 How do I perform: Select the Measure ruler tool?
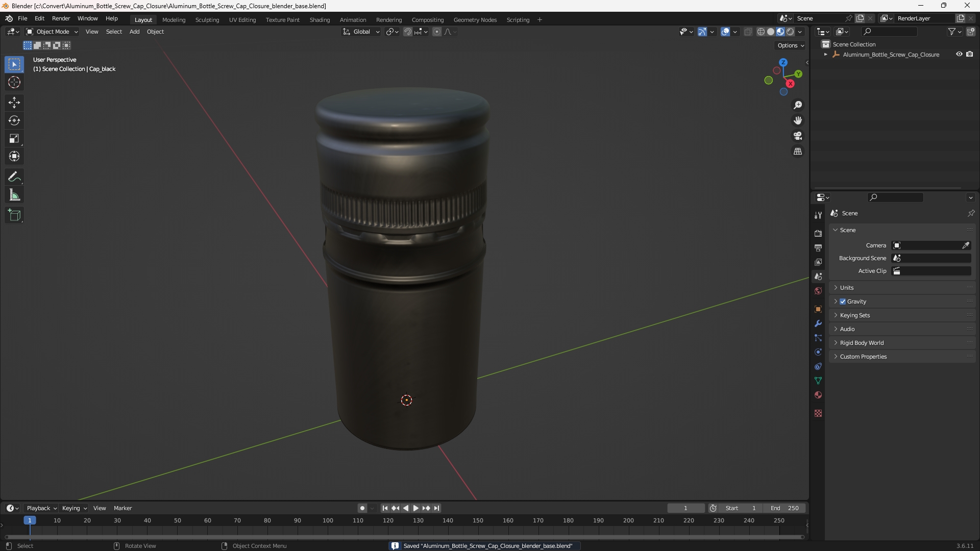14,195
